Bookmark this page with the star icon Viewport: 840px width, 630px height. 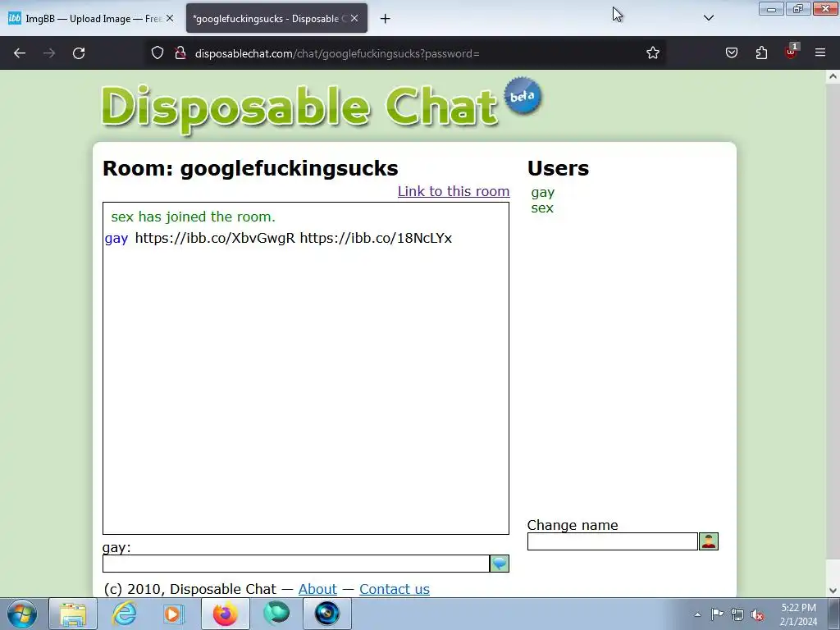click(x=652, y=53)
